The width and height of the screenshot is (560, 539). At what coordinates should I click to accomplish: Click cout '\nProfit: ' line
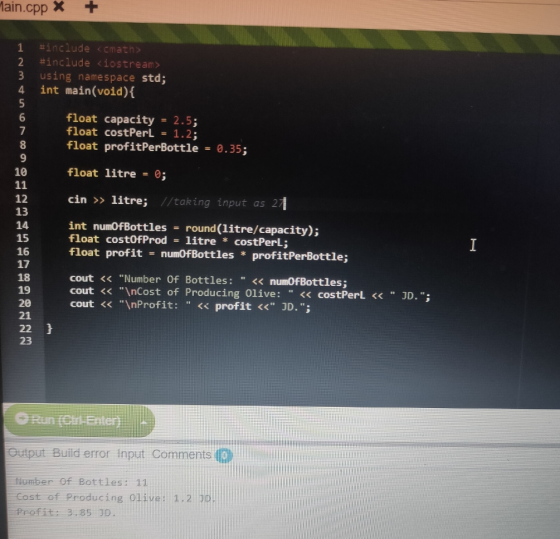[x=190, y=305]
